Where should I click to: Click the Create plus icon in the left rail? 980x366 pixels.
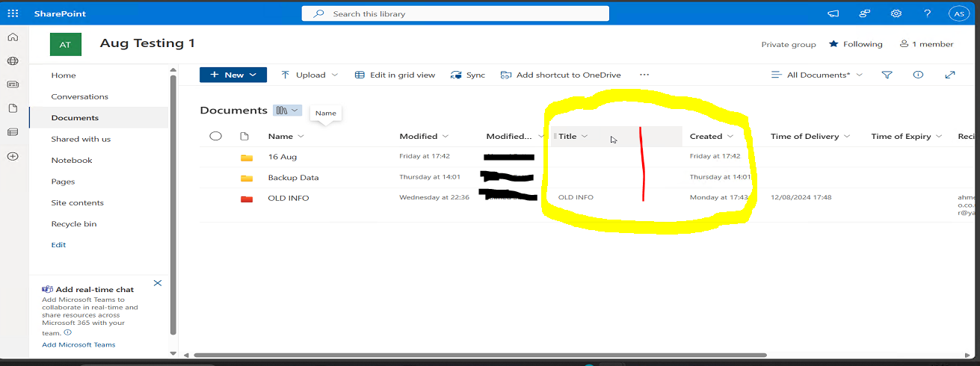tap(13, 156)
